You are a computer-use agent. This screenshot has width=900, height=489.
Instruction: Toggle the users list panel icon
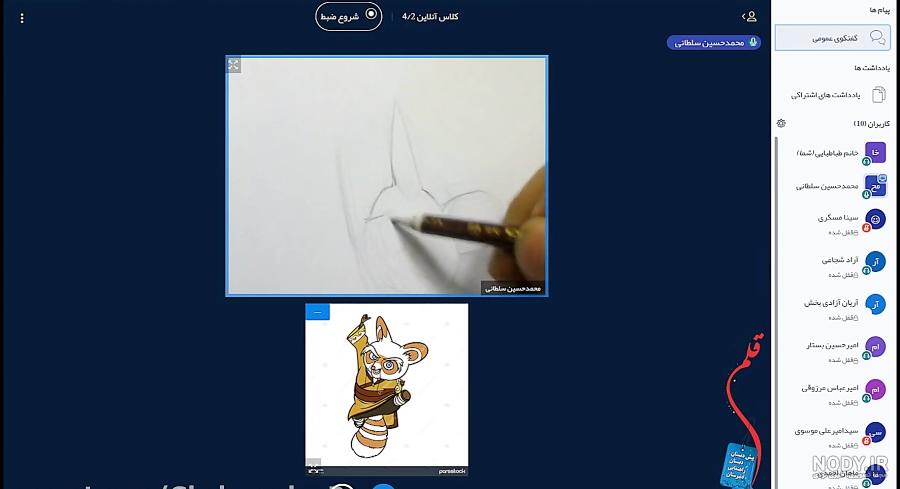pos(749,17)
